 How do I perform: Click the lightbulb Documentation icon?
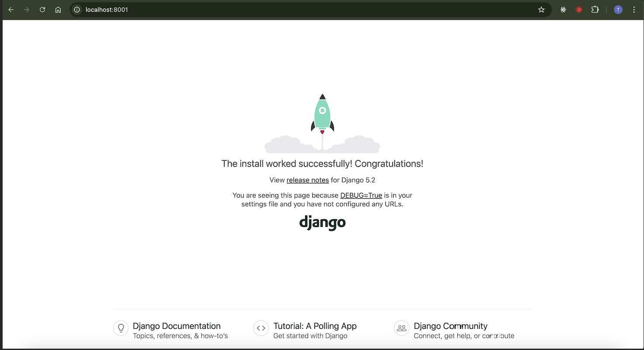(x=121, y=328)
